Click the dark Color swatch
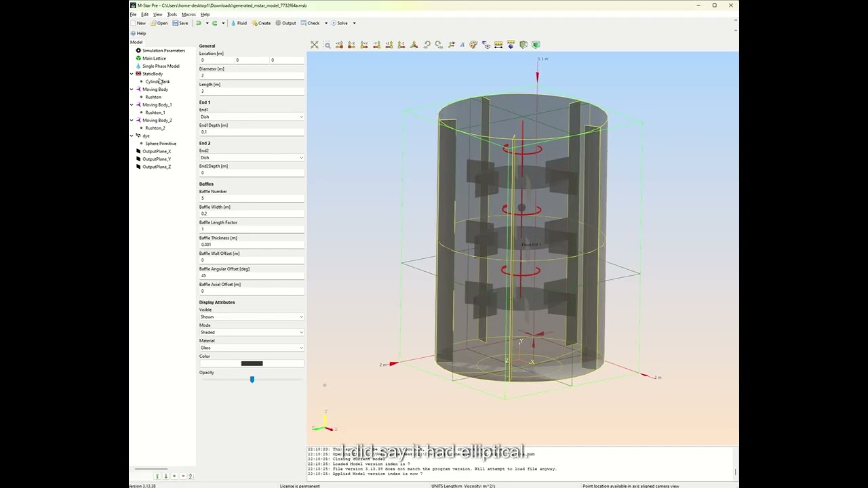 pos(252,363)
